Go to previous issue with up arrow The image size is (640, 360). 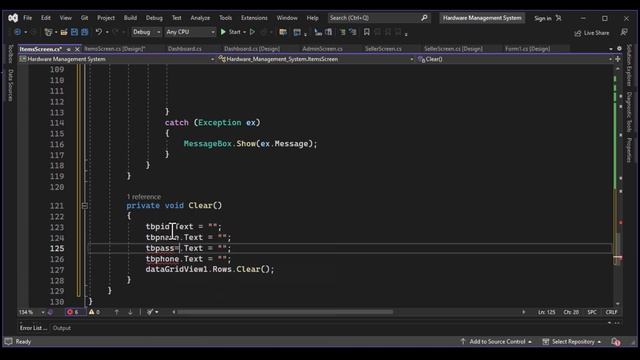pyautogui.click(x=117, y=312)
